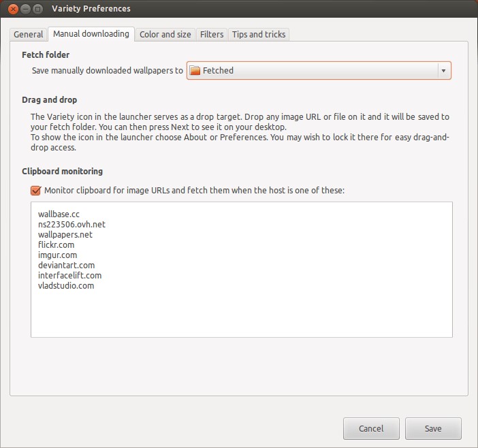This screenshot has height=448, width=478.
Task: Click the deviantart.com host line
Action: [67, 266]
